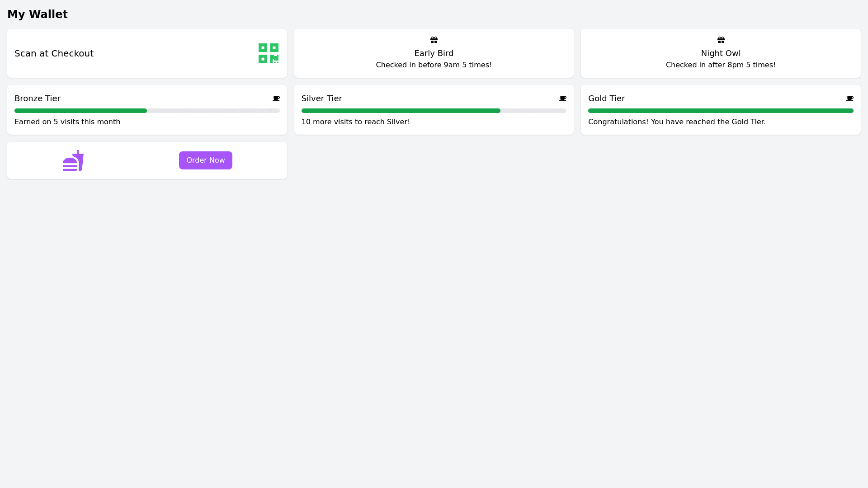
Task: Click the '10 more visits to reach Silver' text
Action: 356,122
